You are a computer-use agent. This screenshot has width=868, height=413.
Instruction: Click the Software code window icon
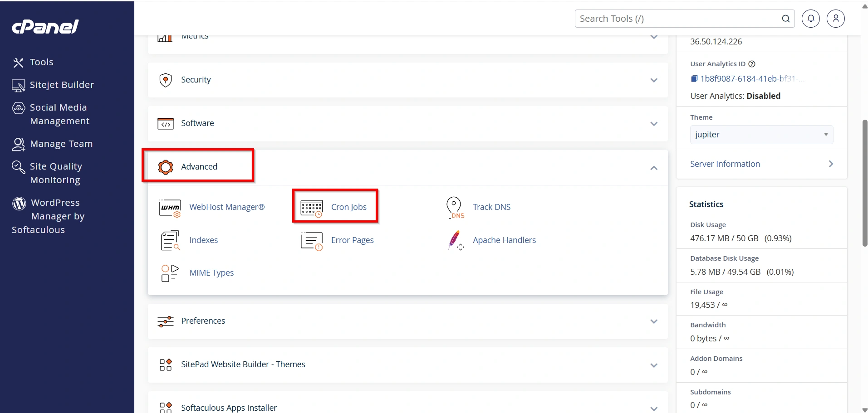166,123
